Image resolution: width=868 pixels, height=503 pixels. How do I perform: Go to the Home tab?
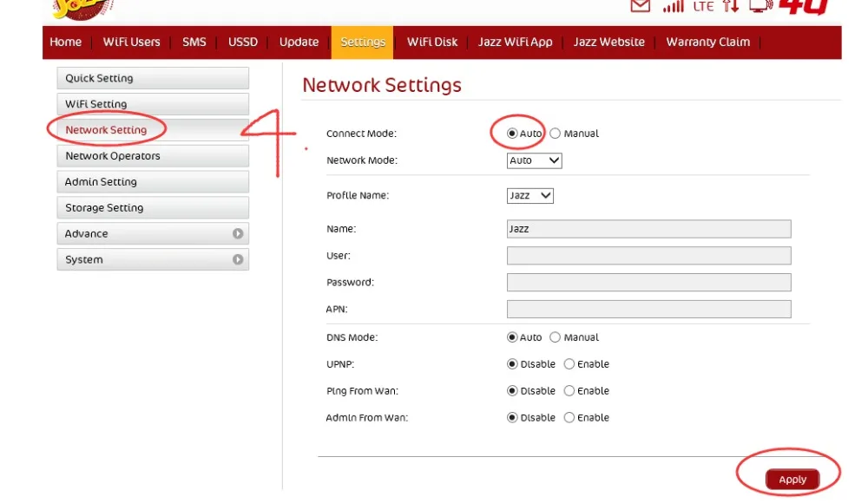point(65,42)
